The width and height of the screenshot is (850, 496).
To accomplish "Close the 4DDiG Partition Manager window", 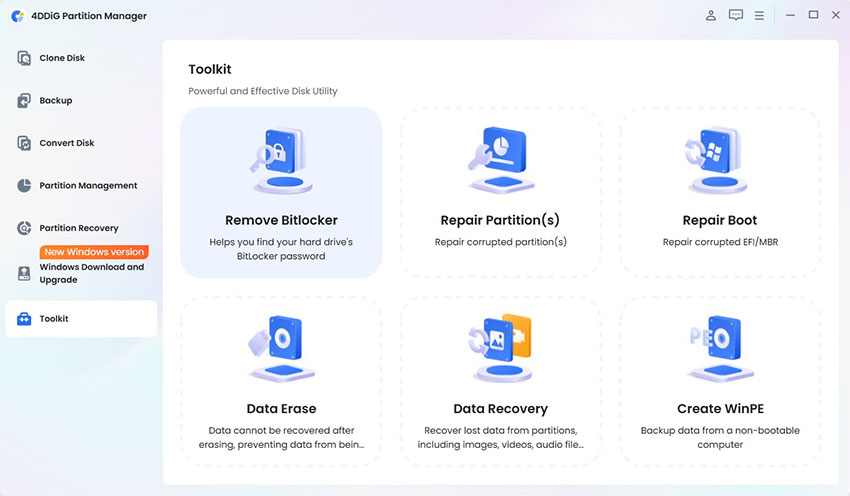I will click(836, 15).
